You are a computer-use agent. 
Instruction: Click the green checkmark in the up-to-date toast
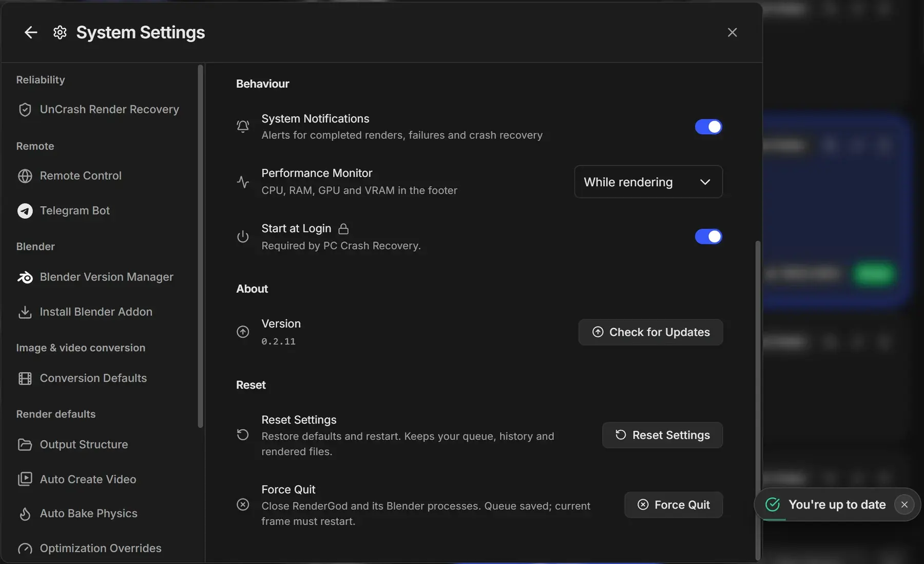[773, 504]
